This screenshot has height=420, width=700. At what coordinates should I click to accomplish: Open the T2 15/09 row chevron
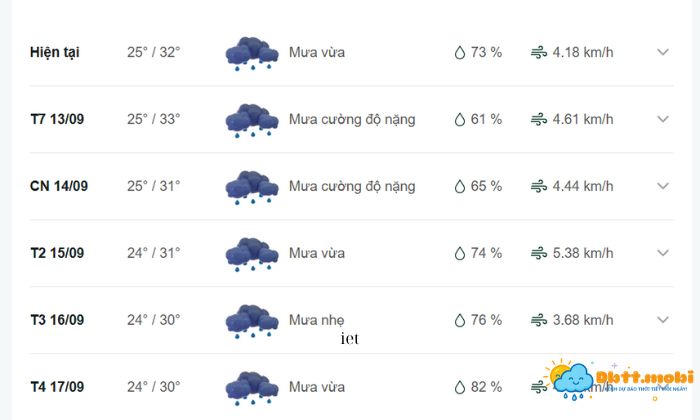[662, 253]
